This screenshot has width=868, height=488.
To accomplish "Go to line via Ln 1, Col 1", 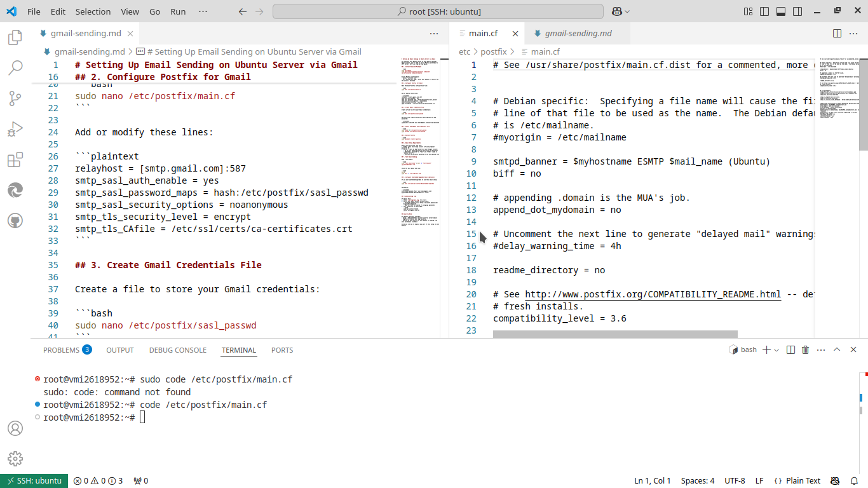I will pyautogui.click(x=653, y=481).
